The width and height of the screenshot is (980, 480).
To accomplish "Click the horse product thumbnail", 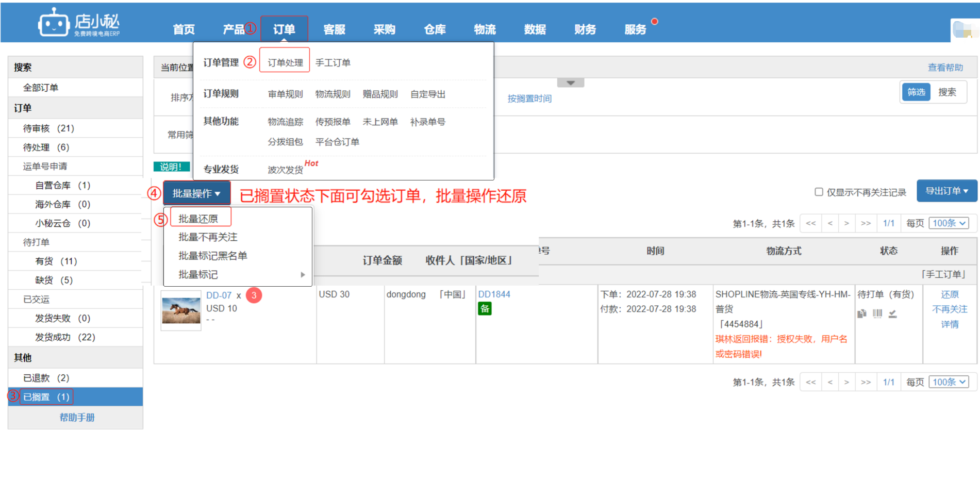I will [181, 310].
